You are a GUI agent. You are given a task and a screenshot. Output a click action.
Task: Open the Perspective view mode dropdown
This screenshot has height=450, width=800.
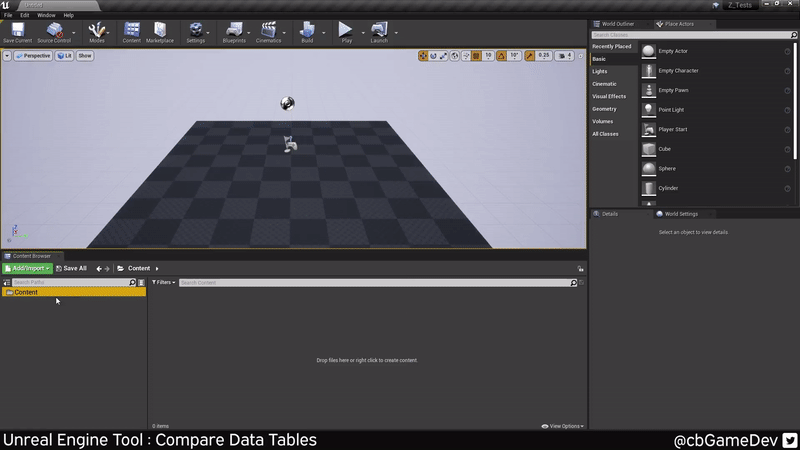pos(33,56)
